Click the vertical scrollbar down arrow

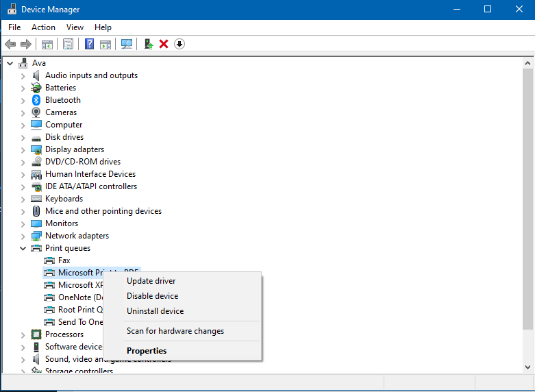tap(529, 367)
